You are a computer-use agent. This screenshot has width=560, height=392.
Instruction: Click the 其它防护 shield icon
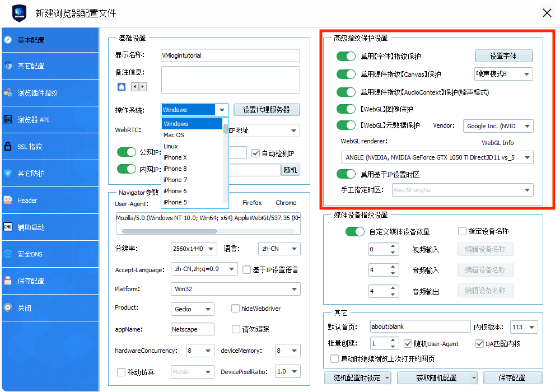[8, 173]
